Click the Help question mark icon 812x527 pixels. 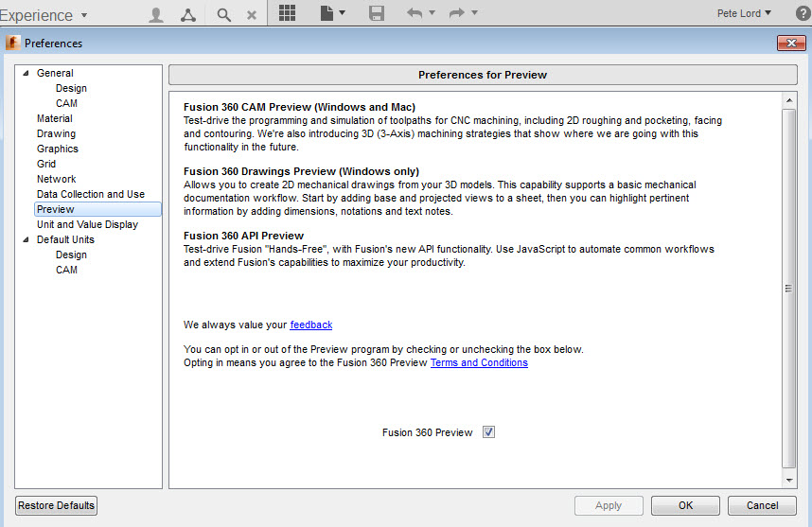coord(803,13)
